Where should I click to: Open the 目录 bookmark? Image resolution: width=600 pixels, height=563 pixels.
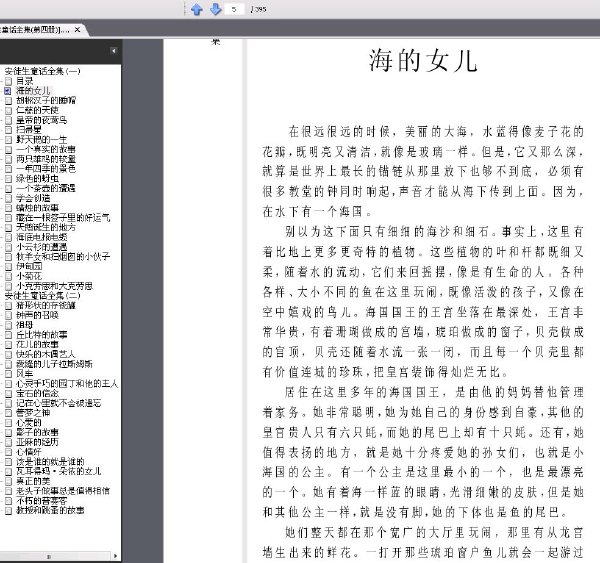pyautogui.click(x=24, y=81)
